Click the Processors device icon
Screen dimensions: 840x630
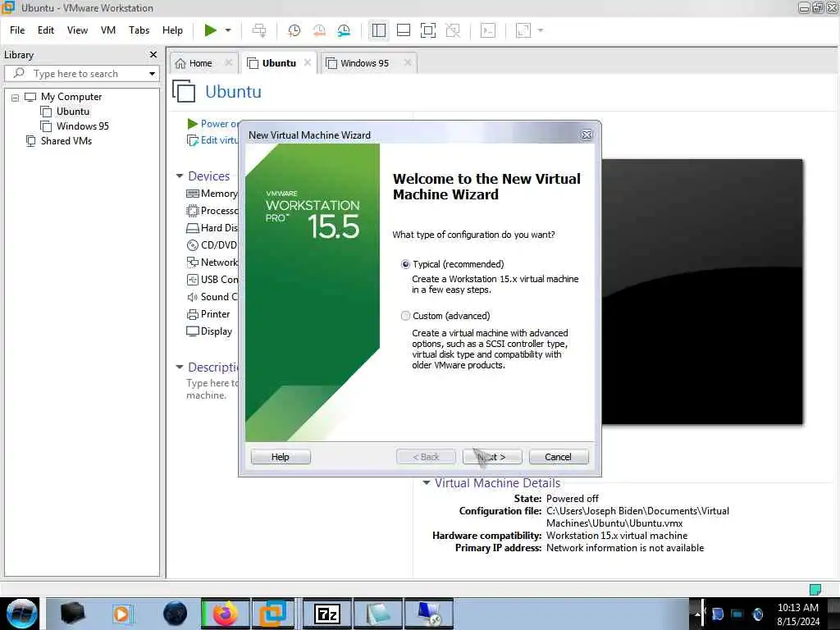[192, 211]
